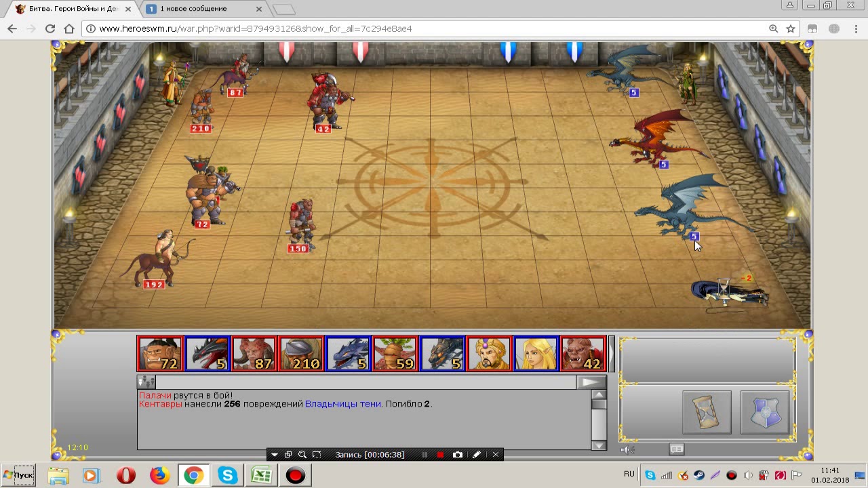Open system volume tray icon
This screenshot has height=488, width=868.
click(x=747, y=475)
